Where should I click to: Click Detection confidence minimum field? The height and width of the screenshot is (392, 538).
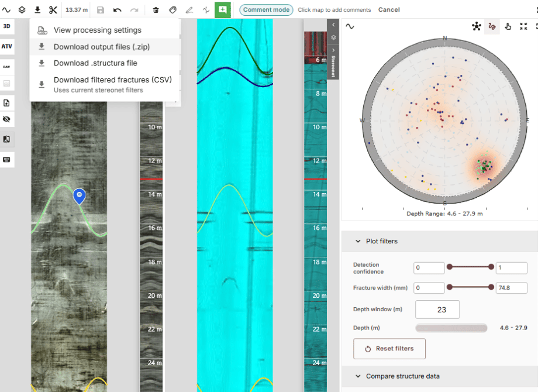[x=429, y=268]
